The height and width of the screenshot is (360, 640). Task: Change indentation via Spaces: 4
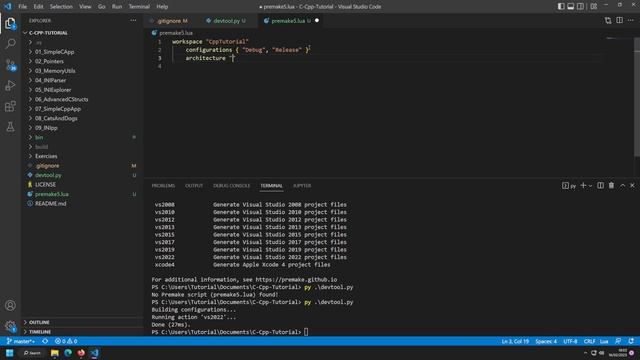pos(546,341)
